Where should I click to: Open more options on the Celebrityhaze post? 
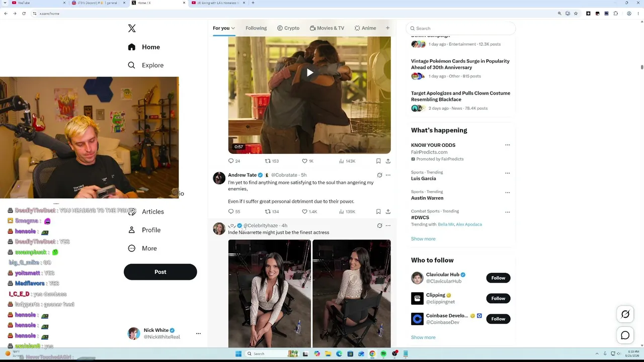(388, 226)
